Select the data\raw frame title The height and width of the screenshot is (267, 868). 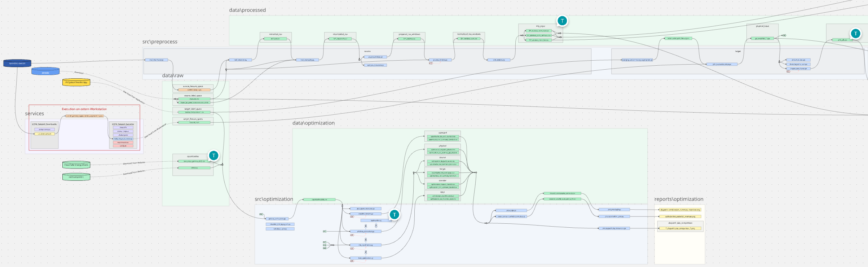click(x=173, y=75)
